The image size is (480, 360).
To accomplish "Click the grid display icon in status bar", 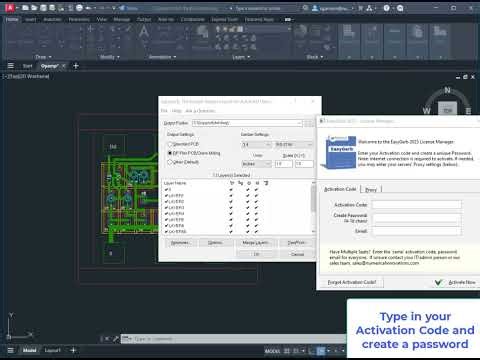I will [286, 351].
